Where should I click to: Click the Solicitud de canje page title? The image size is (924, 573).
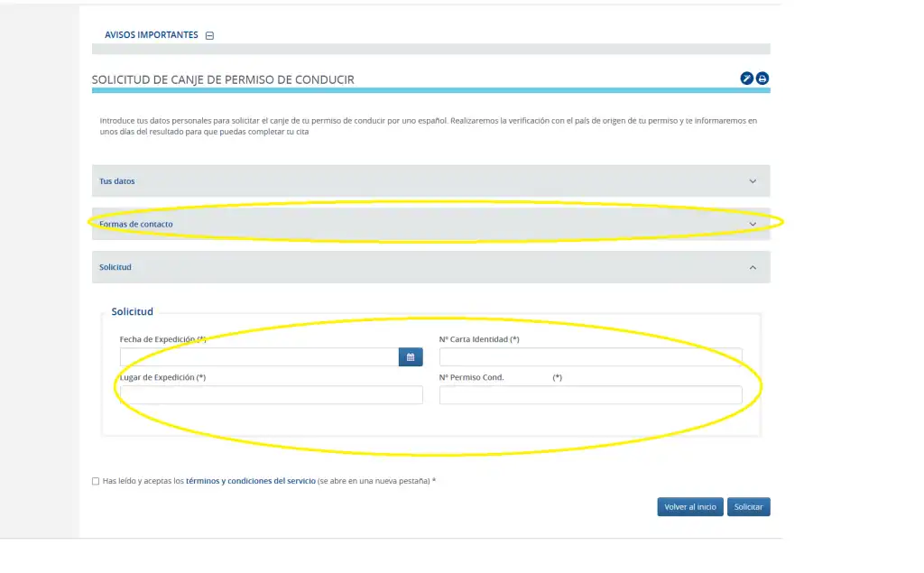coord(223,80)
